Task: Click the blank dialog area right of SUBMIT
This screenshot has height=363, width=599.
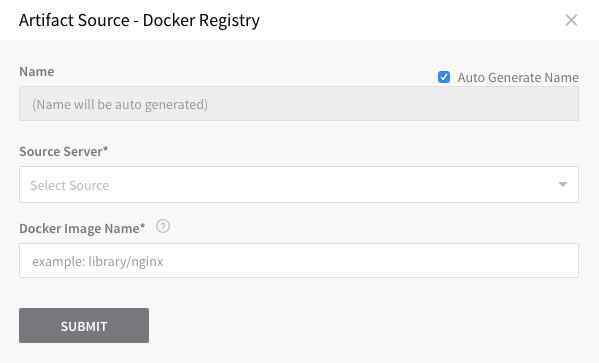Action: tap(363, 326)
